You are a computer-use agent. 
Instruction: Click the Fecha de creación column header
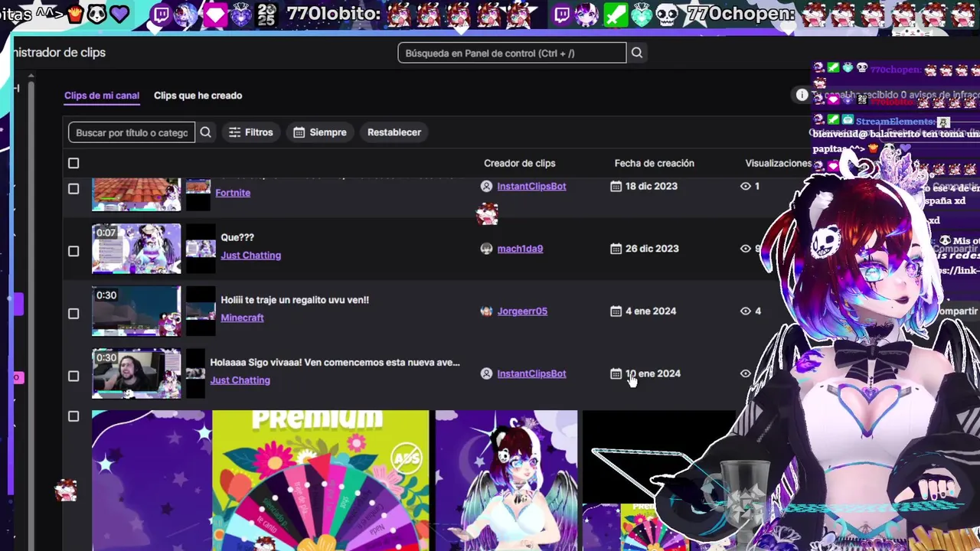pyautogui.click(x=654, y=163)
